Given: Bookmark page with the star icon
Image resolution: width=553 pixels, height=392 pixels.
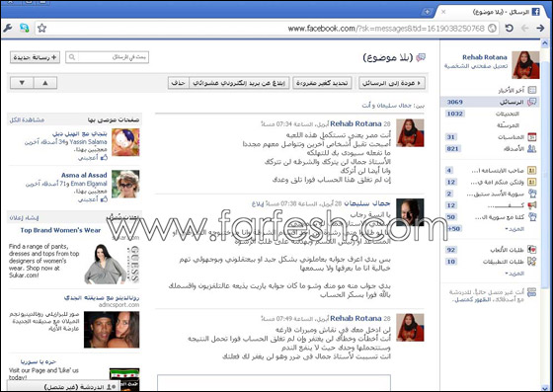Looking at the screenshot, I should point(41,29).
